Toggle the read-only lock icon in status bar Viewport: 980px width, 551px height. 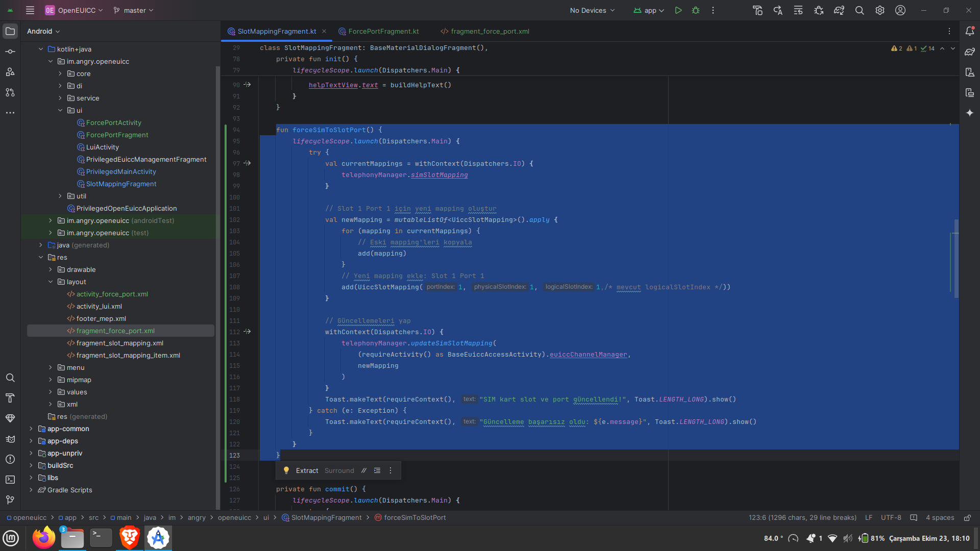(967, 517)
